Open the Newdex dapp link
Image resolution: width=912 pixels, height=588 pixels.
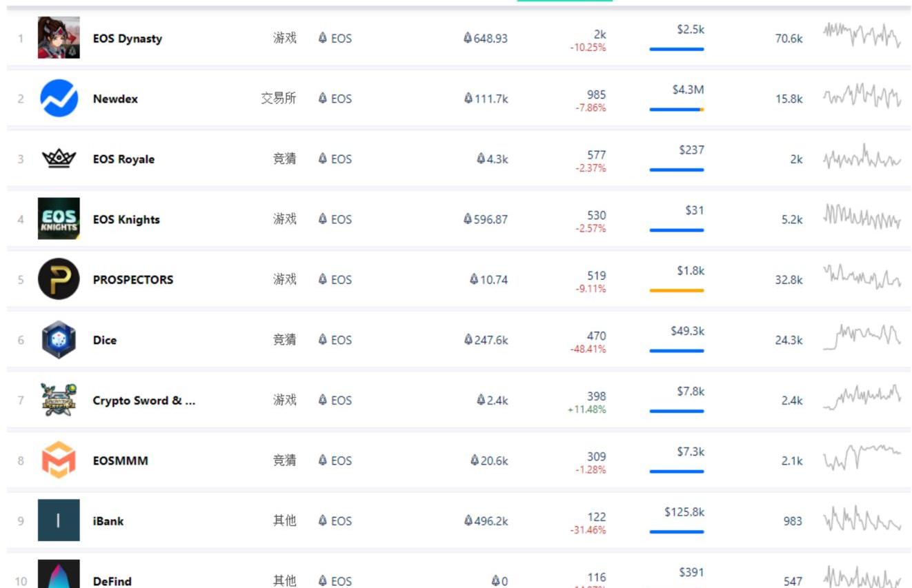pyautogui.click(x=115, y=99)
